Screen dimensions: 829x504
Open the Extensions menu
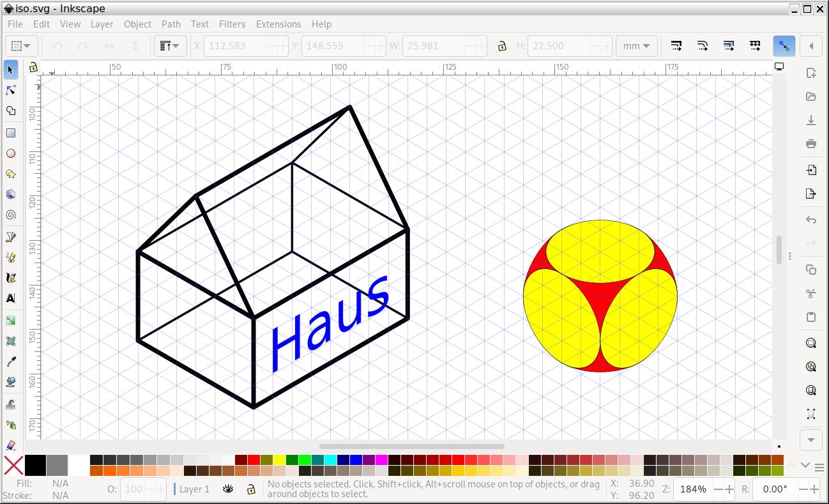(278, 24)
